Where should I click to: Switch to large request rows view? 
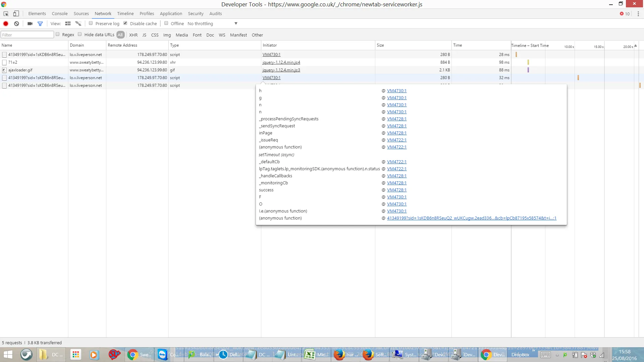pyautogui.click(x=68, y=23)
